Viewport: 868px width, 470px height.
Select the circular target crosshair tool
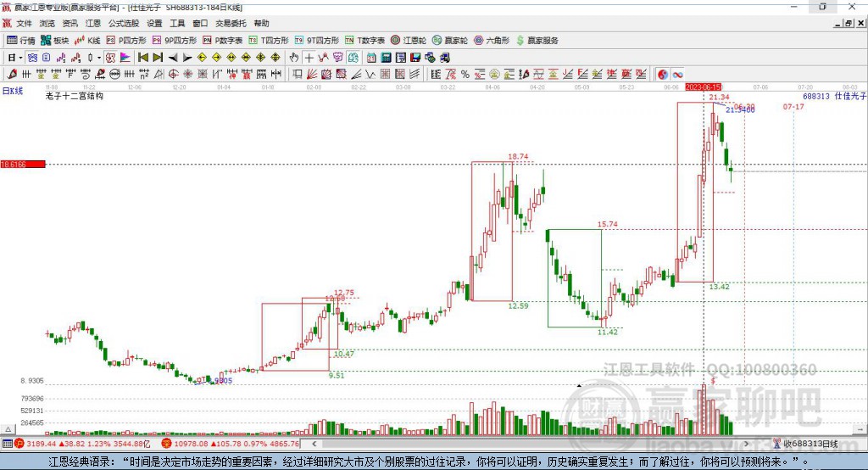[x=173, y=75]
